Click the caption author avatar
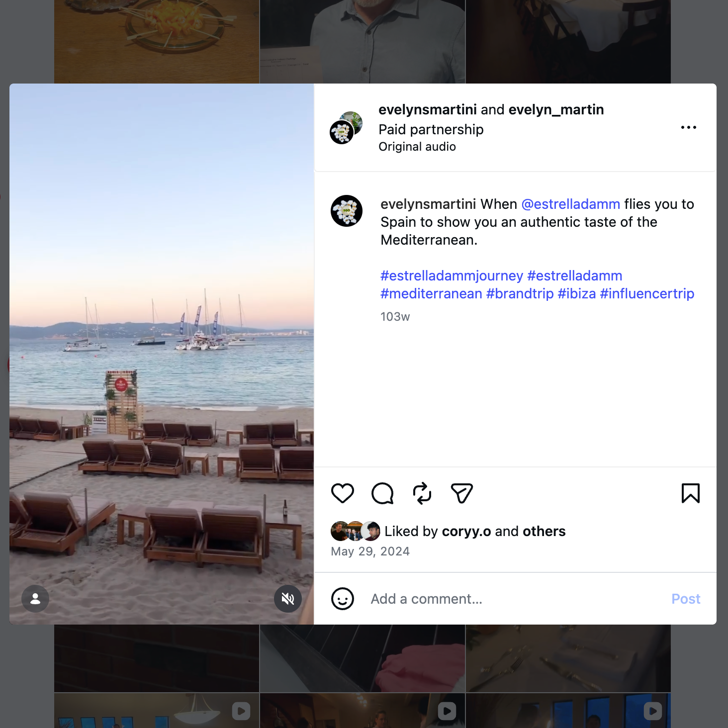 [x=347, y=211]
